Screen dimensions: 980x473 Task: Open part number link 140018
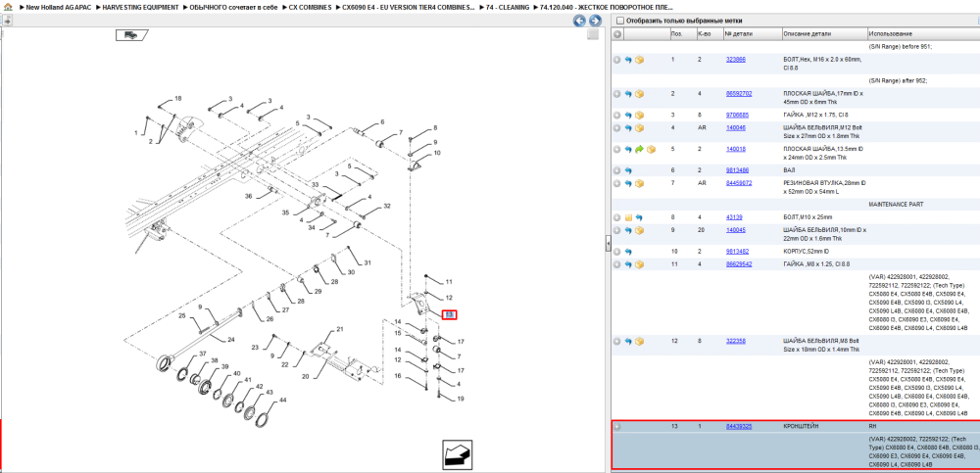(x=736, y=149)
